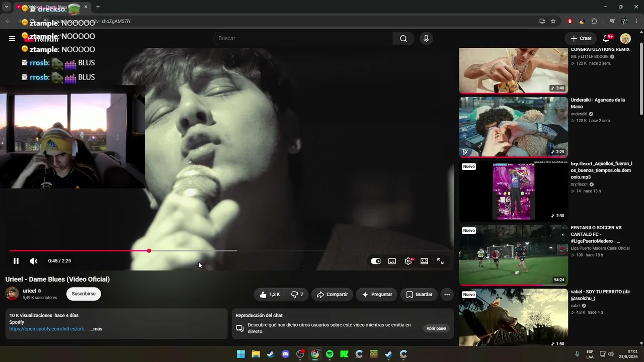This screenshot has width=644, height=362.
Task: Open a new browser tab
Action: click(x=98, y=7)
